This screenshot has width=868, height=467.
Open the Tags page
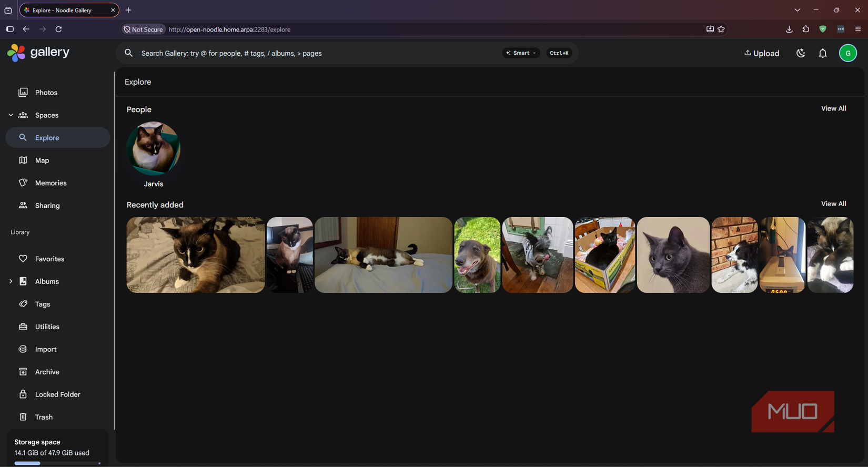click(x=58, y=304)
